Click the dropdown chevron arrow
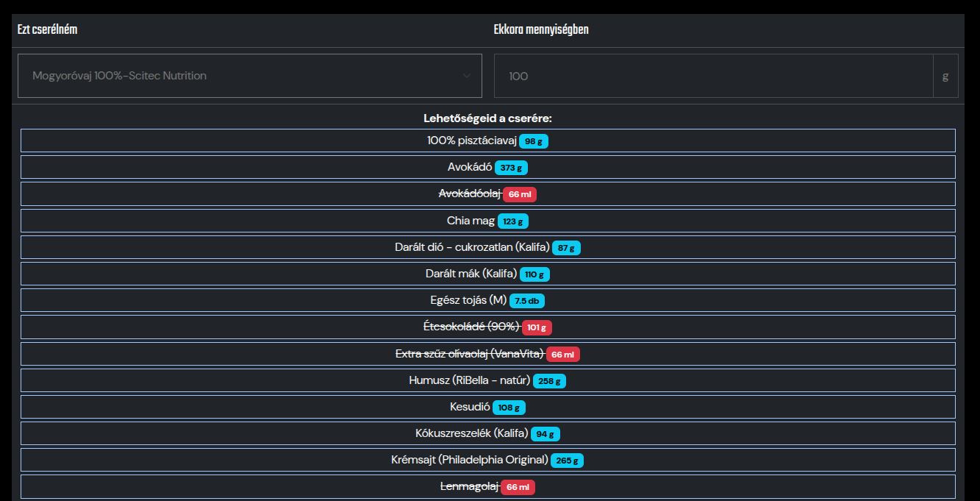 click(x=467, y=76)
